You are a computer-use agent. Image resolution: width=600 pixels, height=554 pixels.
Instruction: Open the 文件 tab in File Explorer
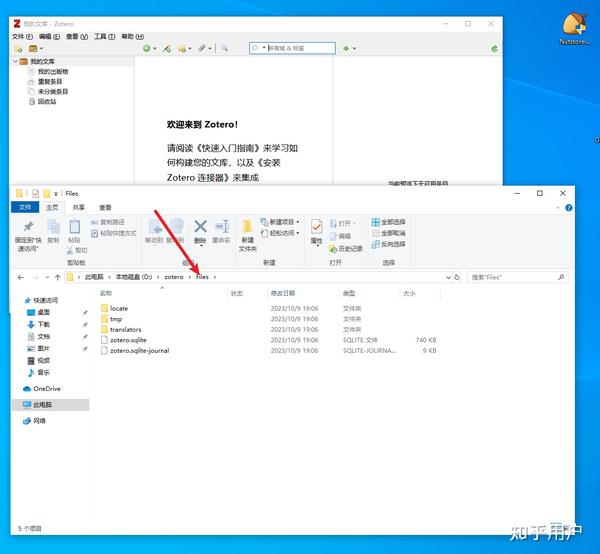pyautogui.click(x=25, y=207)
